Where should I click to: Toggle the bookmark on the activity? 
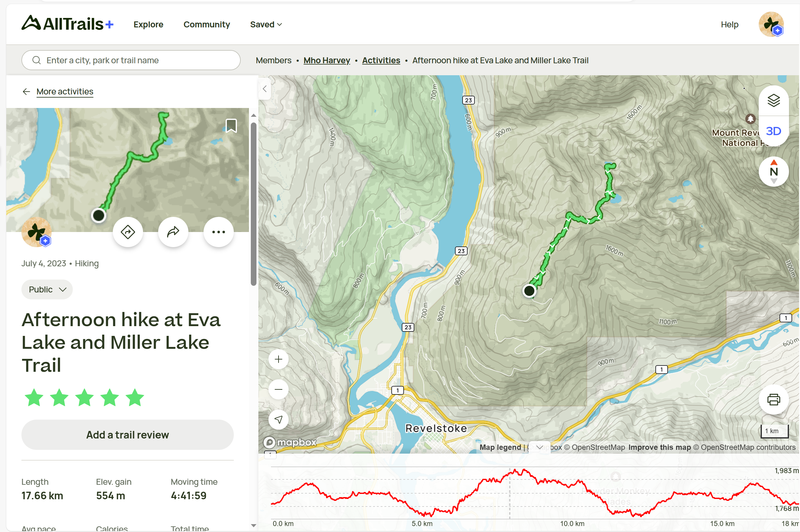[231, 126]
